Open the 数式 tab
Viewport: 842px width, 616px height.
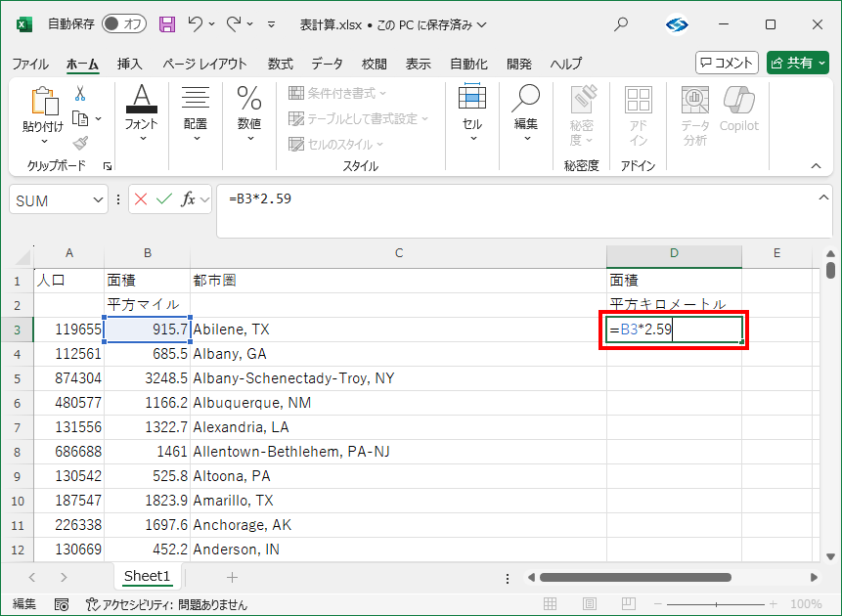[x=281, y=64]
